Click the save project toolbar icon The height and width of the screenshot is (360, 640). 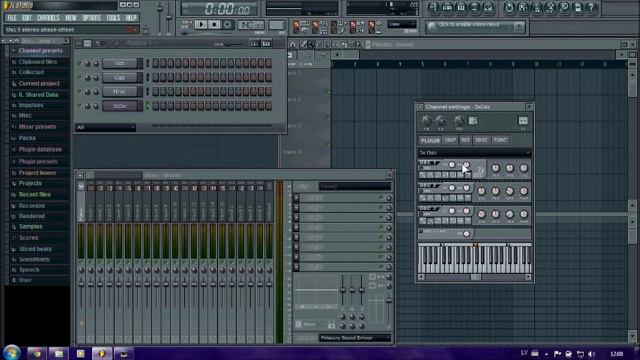[x=578, y=7]
